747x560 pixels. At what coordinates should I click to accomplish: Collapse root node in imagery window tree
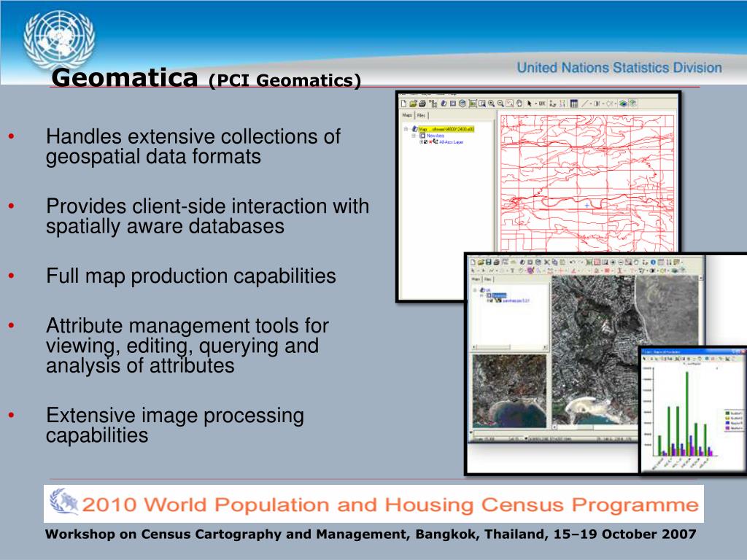[x=474, y=290]
